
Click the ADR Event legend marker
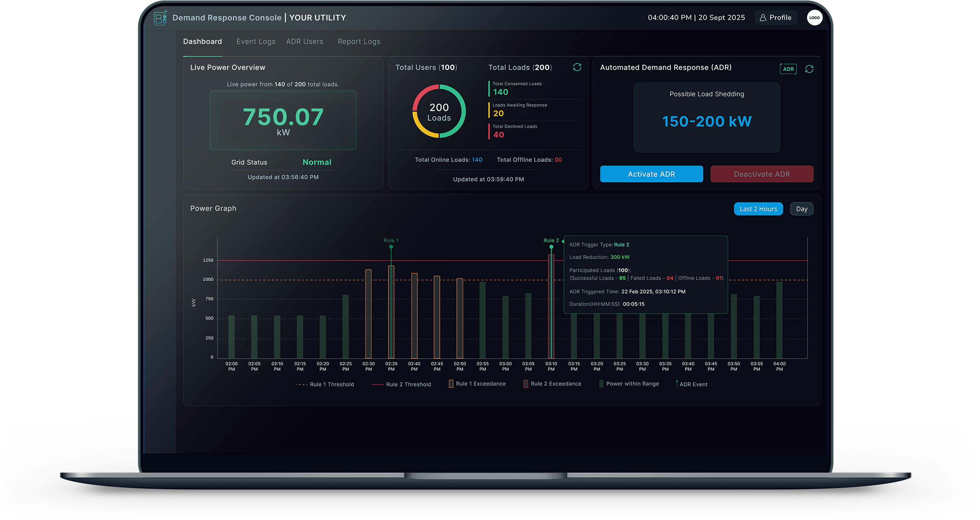[x=677, y=384]
